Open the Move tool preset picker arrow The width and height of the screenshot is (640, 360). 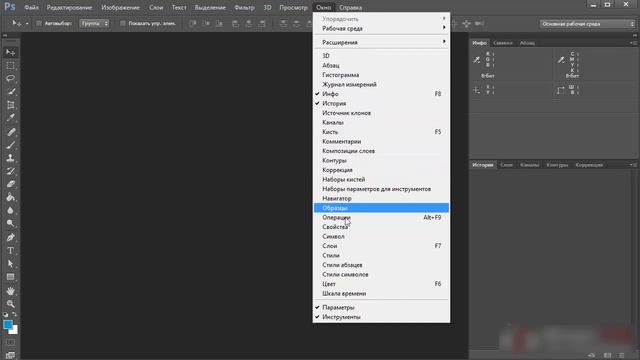(27, 24)
